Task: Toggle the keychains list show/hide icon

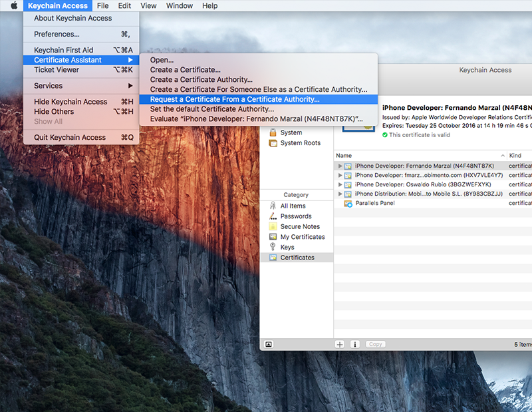Action: coord(269,344)
